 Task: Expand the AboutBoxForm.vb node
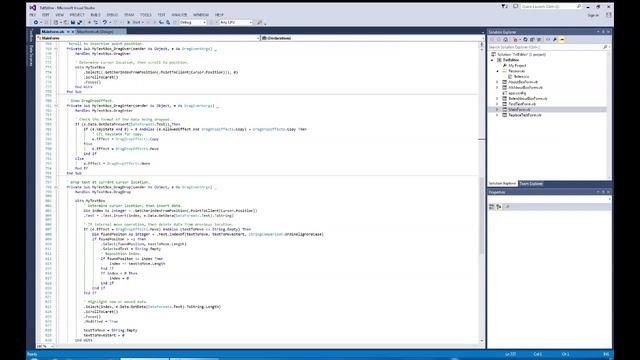[497, 82]
